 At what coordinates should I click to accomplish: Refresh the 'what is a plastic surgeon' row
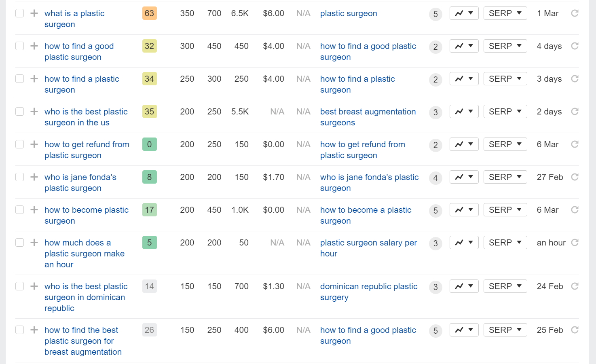pyautogui.click(x=575, y=13)
